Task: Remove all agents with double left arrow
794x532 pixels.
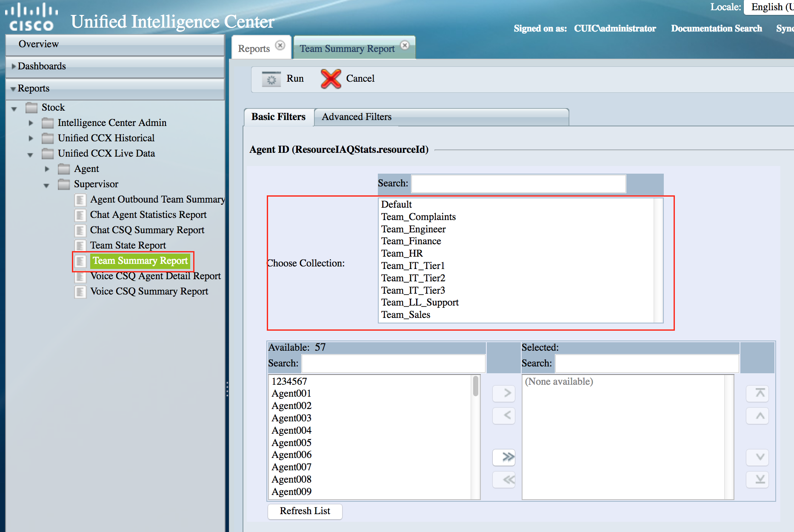Action: tap(504, 480)
